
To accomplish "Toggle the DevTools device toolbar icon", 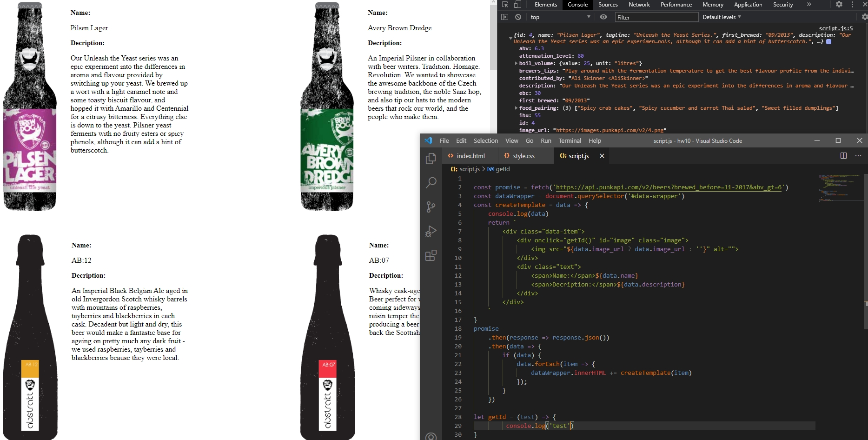I will 517,5.
